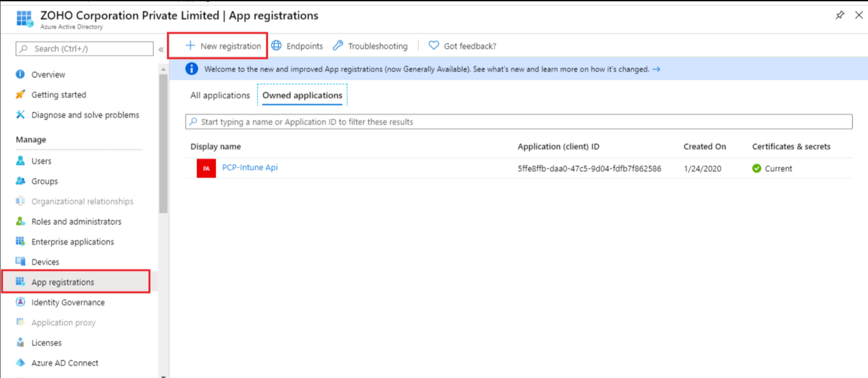Click the Created On column header
This screenshot has width=868, height=378.
[x=705, y=147]
